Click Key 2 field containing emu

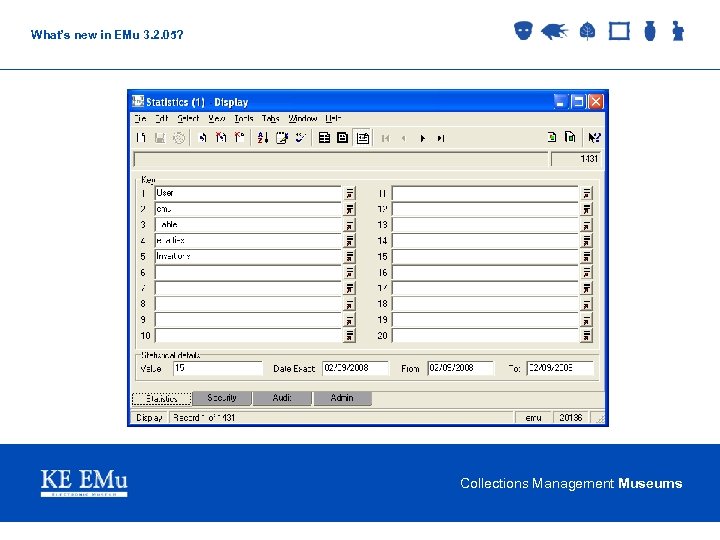248,209
